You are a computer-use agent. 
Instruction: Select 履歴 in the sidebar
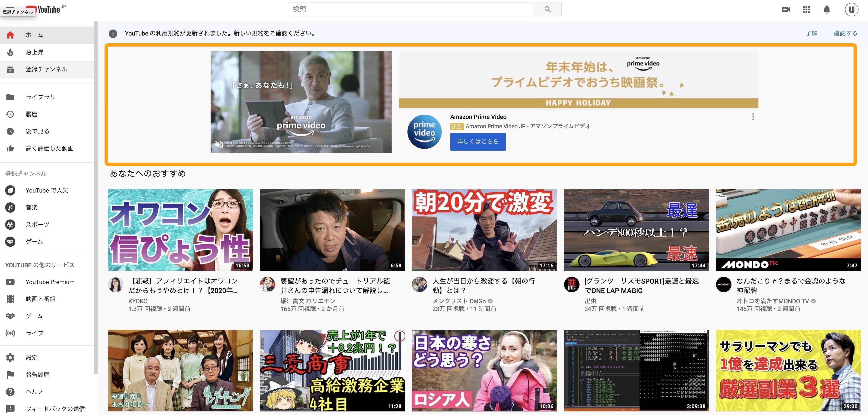click(47, 114)
